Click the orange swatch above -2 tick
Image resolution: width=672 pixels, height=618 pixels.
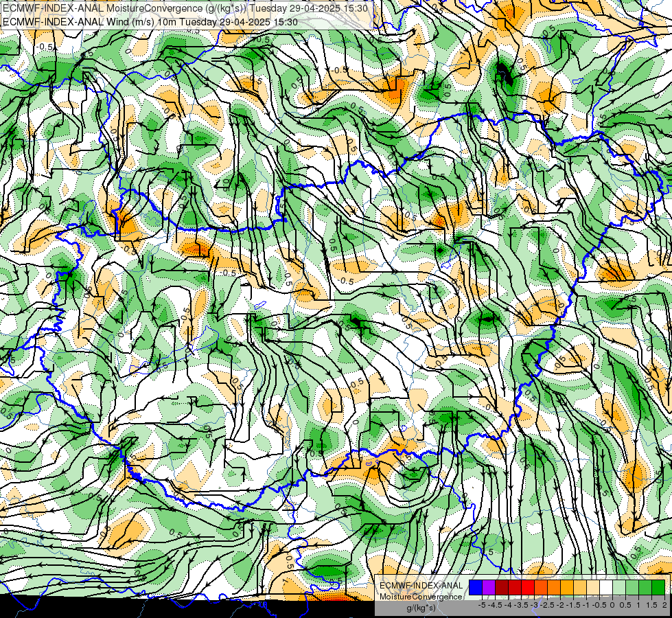(554, 587)
